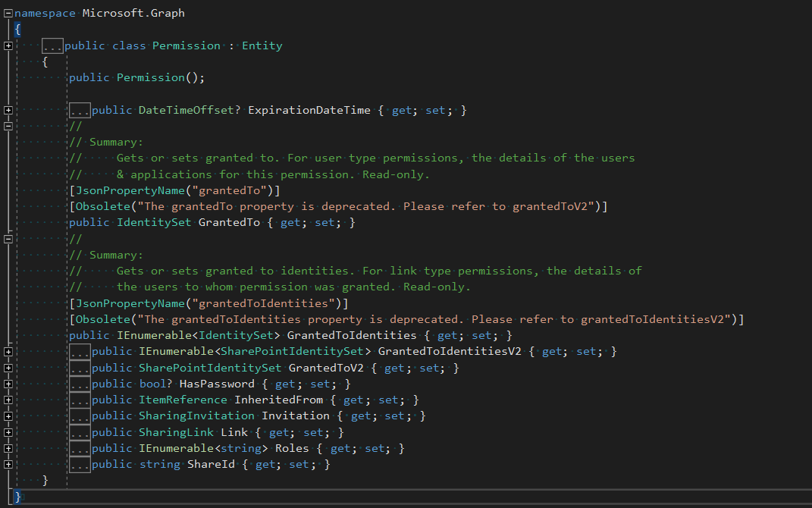This screenshot has width=812, height=508.
Task: Click the ellipsis box before ShareId declaration
Action: (x=80, y=465)
